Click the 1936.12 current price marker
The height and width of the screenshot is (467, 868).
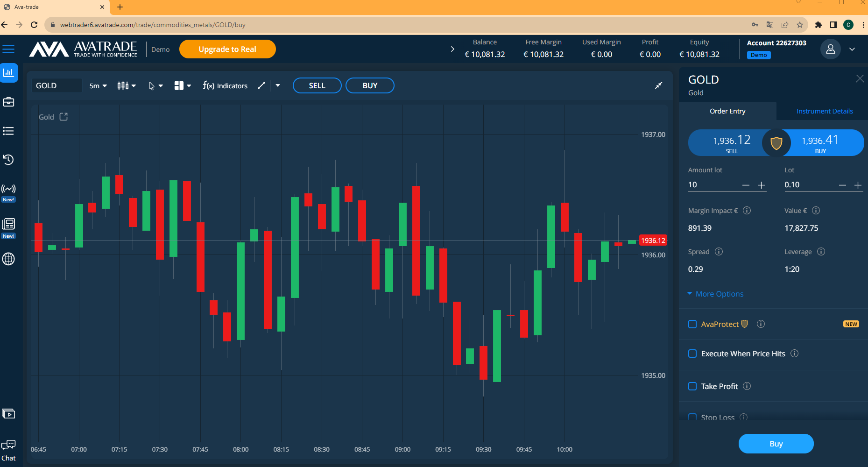[x=653, y=241]
